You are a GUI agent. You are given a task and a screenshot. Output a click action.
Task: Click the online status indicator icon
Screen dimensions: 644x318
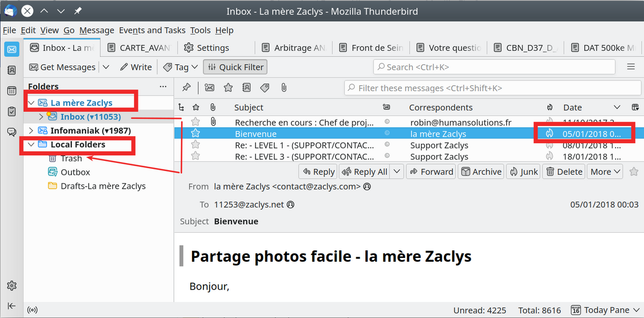32,310
